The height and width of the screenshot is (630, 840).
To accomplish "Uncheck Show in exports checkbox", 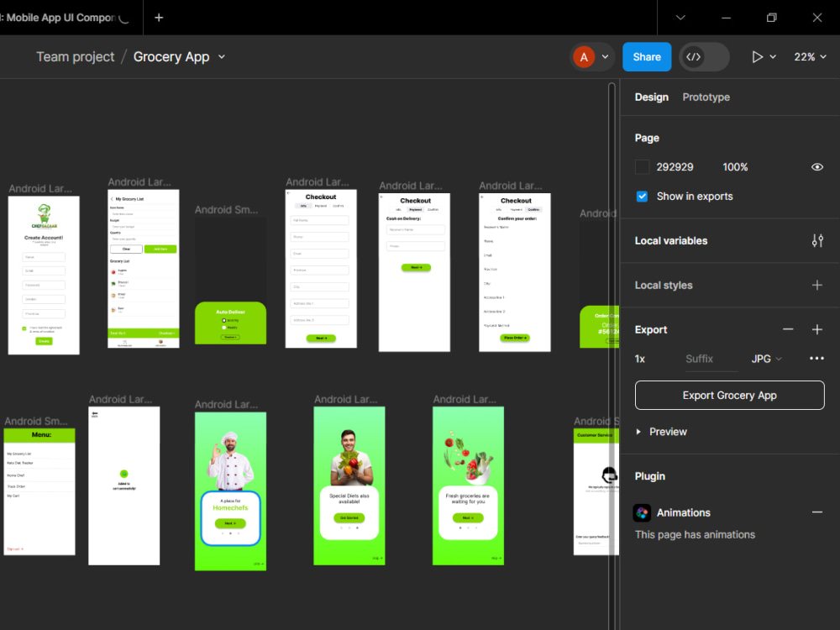I will (642, 196).
